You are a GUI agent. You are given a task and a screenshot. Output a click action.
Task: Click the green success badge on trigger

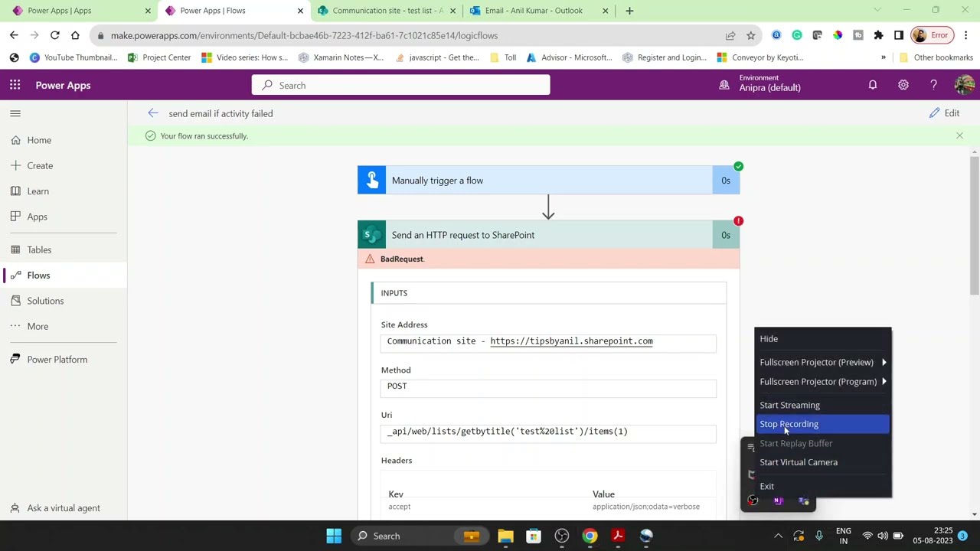(738, 166)
